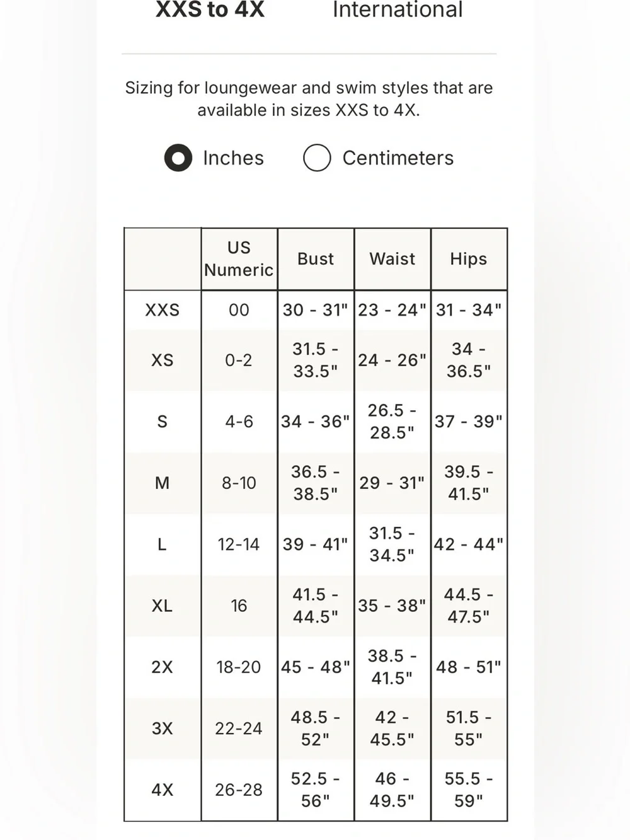630x840 pixels.
Task: Click the Bust column header
Action: coord(316,258)
